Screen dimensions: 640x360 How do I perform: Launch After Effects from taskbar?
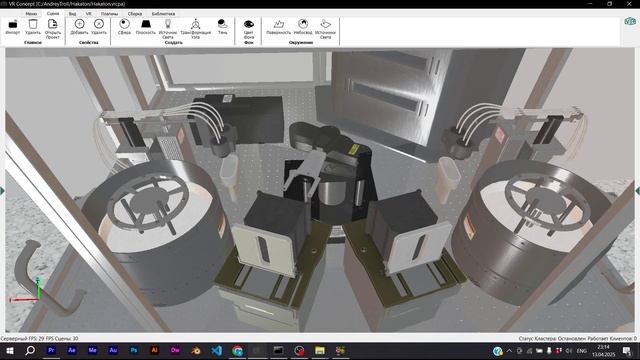coord(72,351)
